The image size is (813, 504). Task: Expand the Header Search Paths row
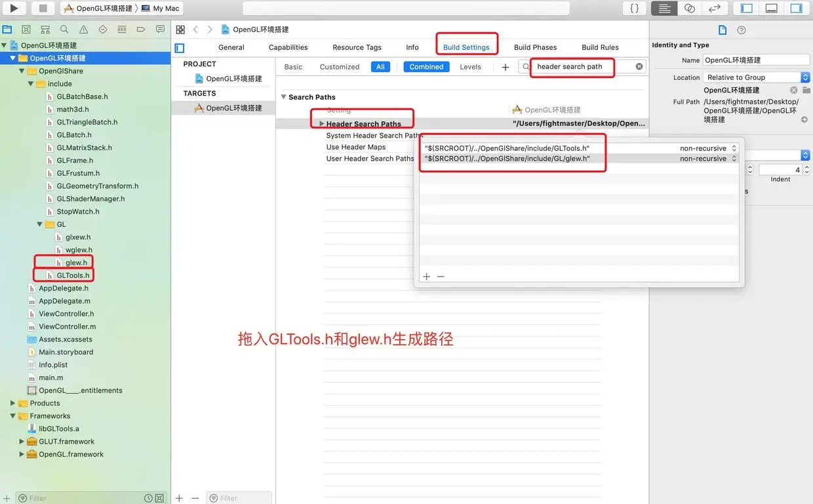point(321,124)
